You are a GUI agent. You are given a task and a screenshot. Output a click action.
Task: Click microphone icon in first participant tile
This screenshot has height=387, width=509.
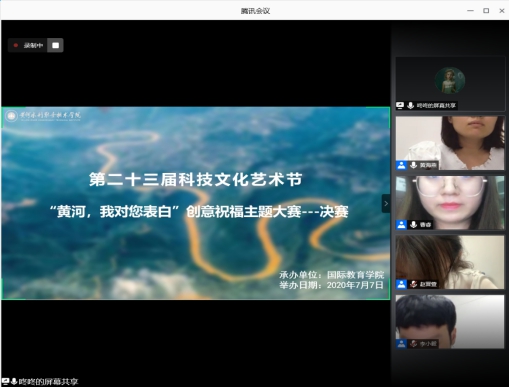(411, 106)
